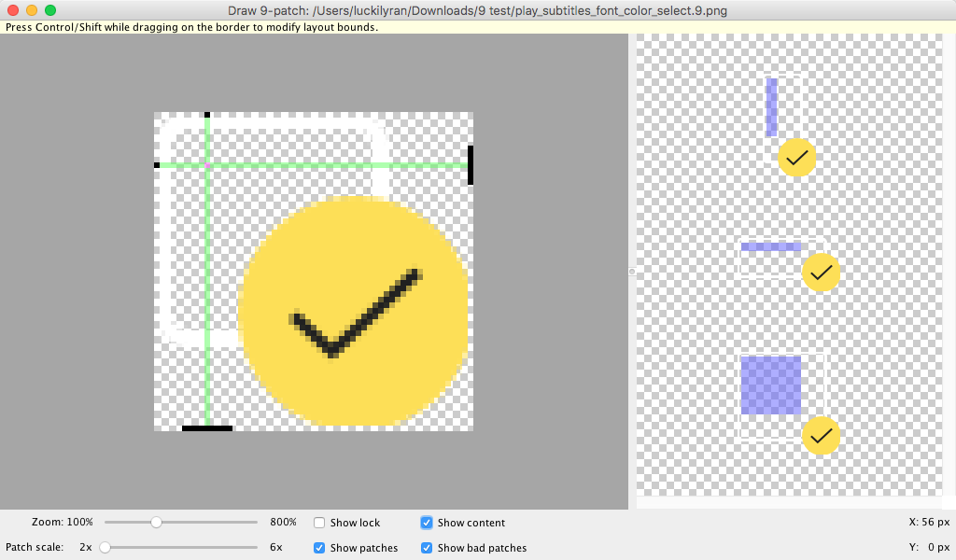Minimize the Draw 9-patch window
The height and width of the screenshot is (560, 956).
tap(32, 10)
